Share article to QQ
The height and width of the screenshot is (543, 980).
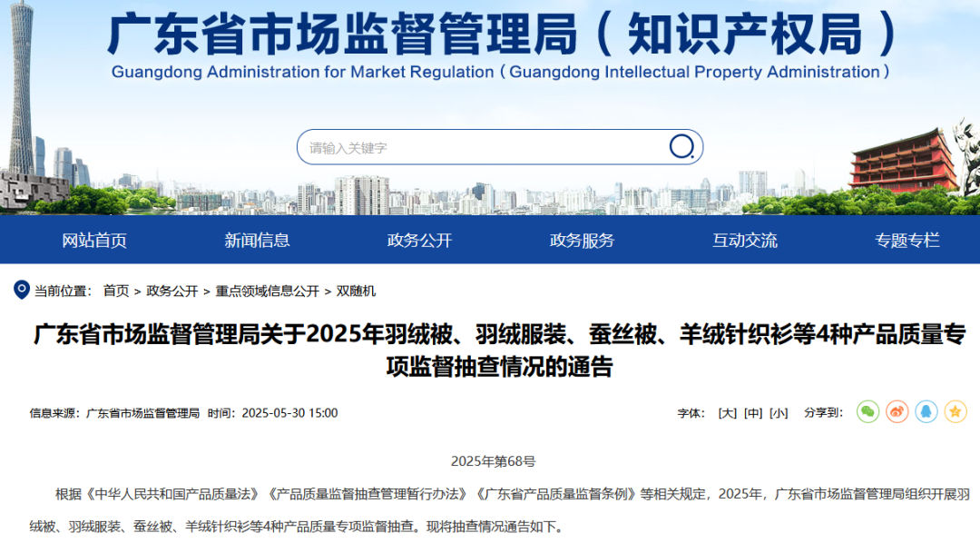coord(926,412)
